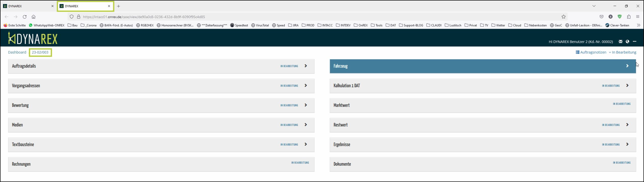Open the mail envelope icon in header
The width and height of the screenshot is (644, 182).
[620, 42]
